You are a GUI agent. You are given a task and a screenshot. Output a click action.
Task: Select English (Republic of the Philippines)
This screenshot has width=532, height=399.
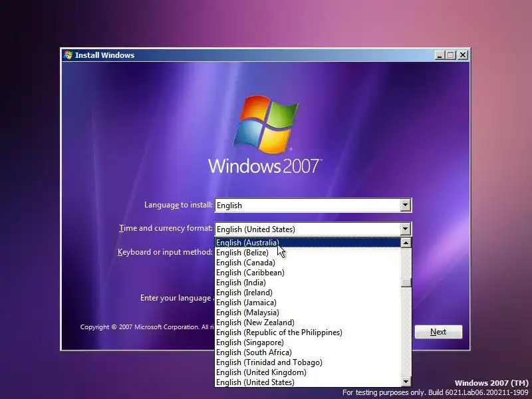coord(308,332)
